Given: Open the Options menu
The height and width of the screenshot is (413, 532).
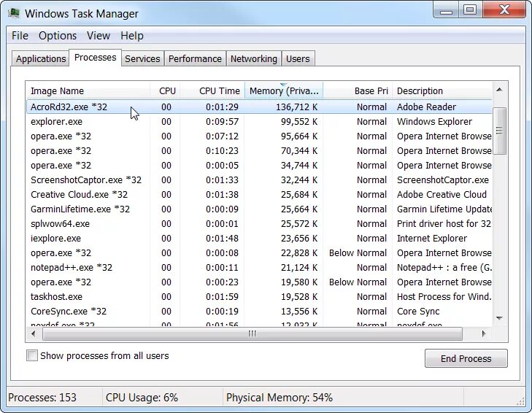Looking at the screenshot, I should pyautogui.click(x=58, y=36).
